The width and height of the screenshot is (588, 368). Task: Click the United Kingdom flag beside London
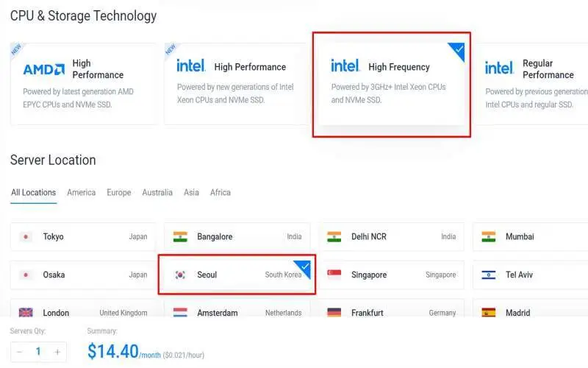26,313
